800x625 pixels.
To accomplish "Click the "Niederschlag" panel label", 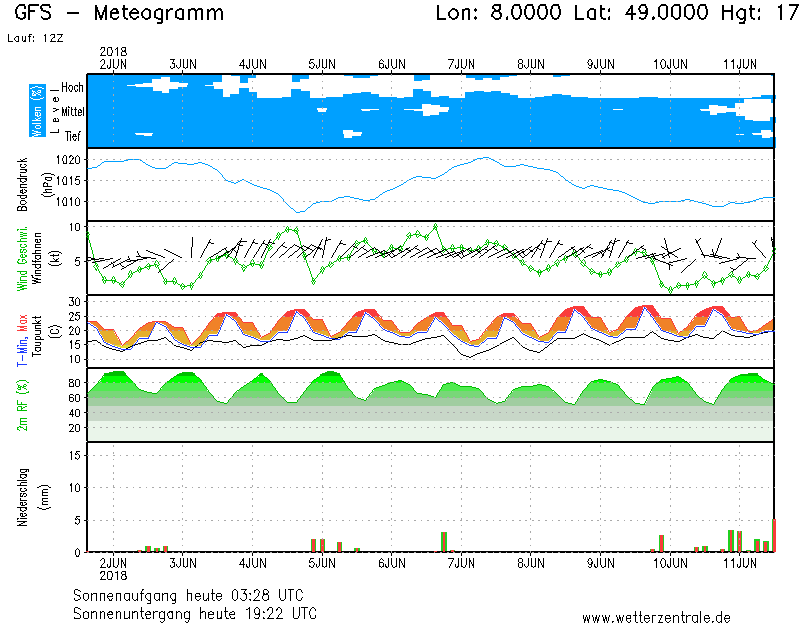I will 22,497.
